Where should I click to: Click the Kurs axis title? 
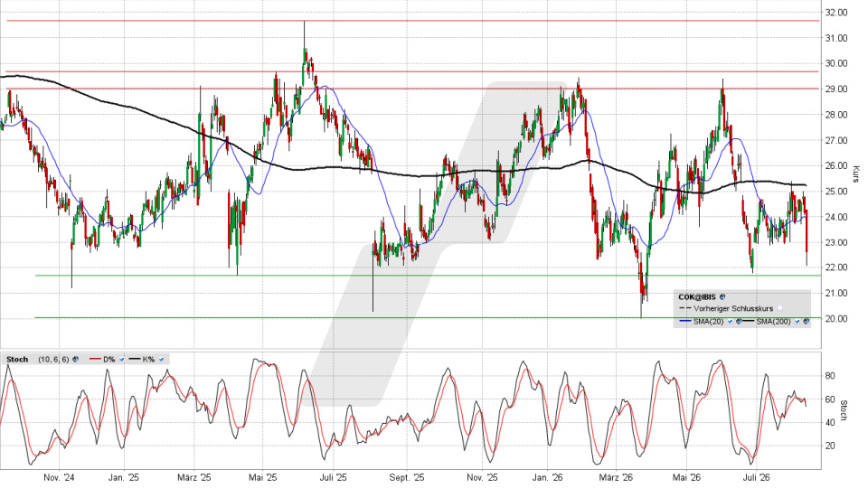[856, 174]
